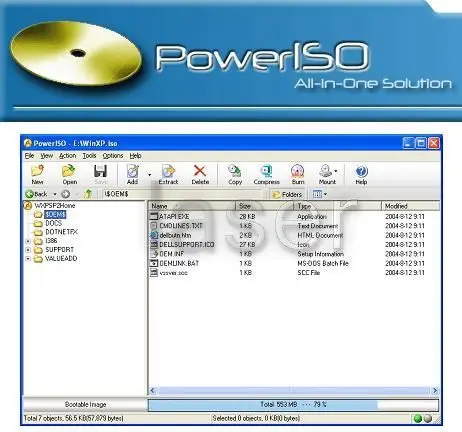The image size is (462, 432).
Task: Go Back using the navigation button
Action: [37, 194]
